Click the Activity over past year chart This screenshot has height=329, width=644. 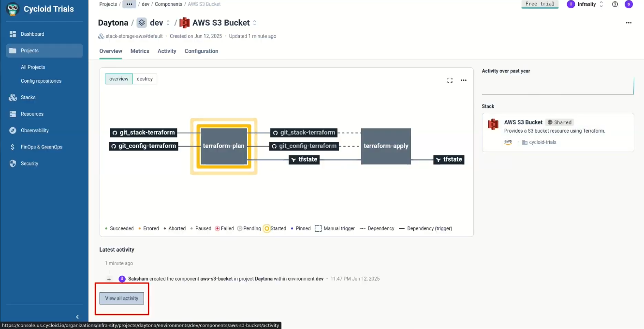[x=558, y=86]
